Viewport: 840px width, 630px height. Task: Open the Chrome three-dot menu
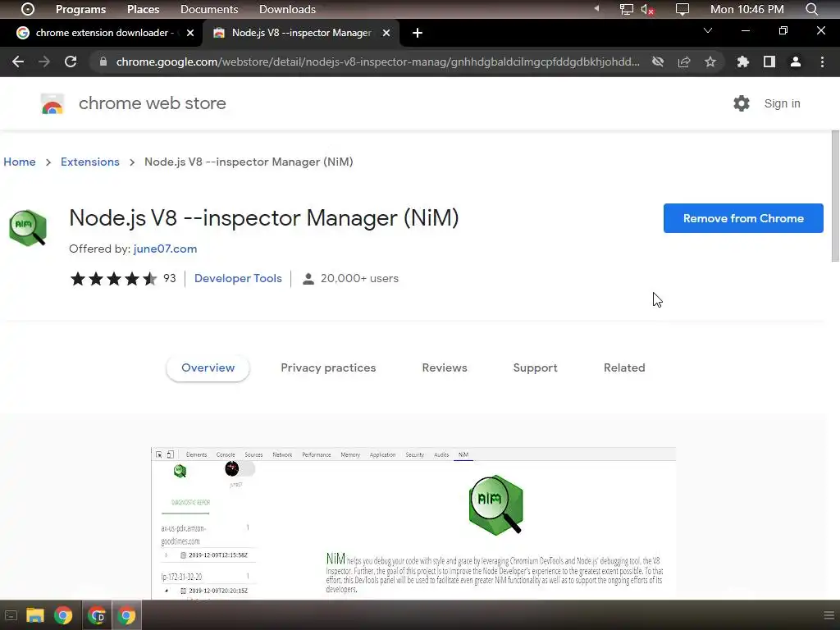(x=822, y=62)
